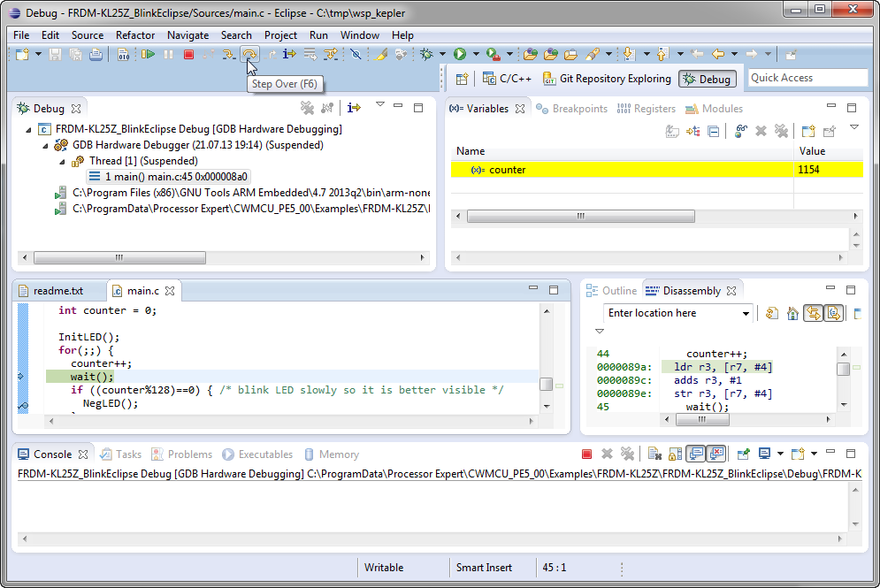Click Add Global Variables glasses icon

point(741,132)
